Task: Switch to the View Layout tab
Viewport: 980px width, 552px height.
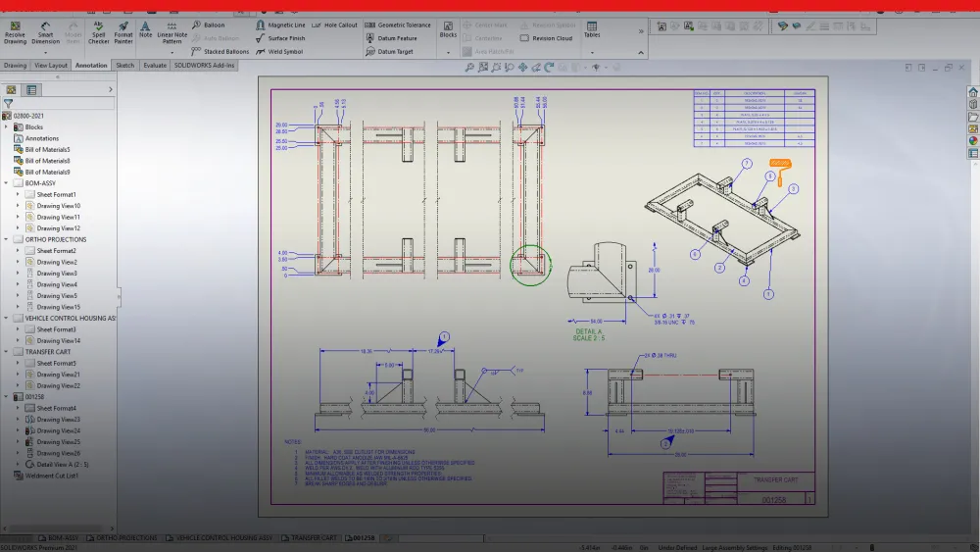Action: tap(51, 65)
